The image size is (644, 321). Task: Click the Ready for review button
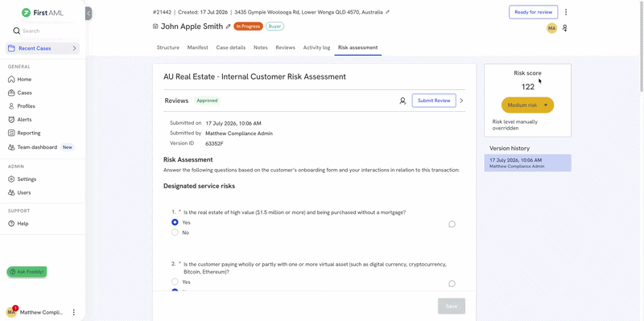click(534, 12)
